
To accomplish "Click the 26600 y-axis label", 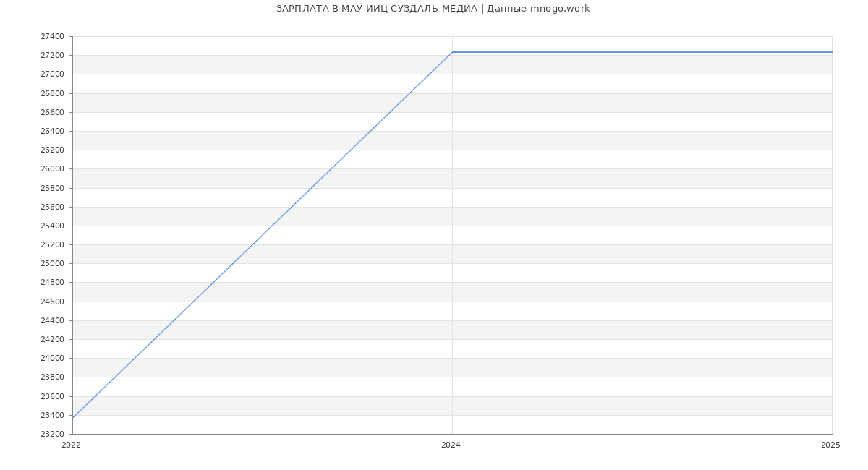I will point(52,112).
